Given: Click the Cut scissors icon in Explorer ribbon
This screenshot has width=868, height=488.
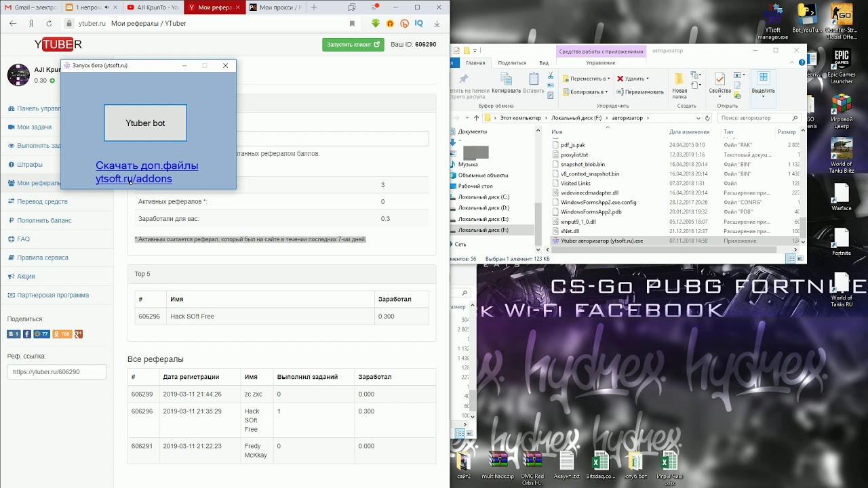Looking at the screenshot, I should (551, 76).
